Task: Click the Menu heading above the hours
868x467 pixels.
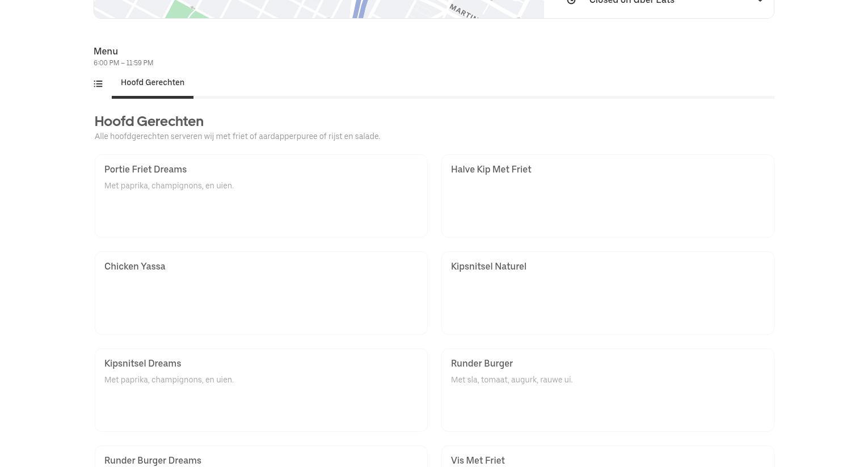Action: click(x=106, y=51)
